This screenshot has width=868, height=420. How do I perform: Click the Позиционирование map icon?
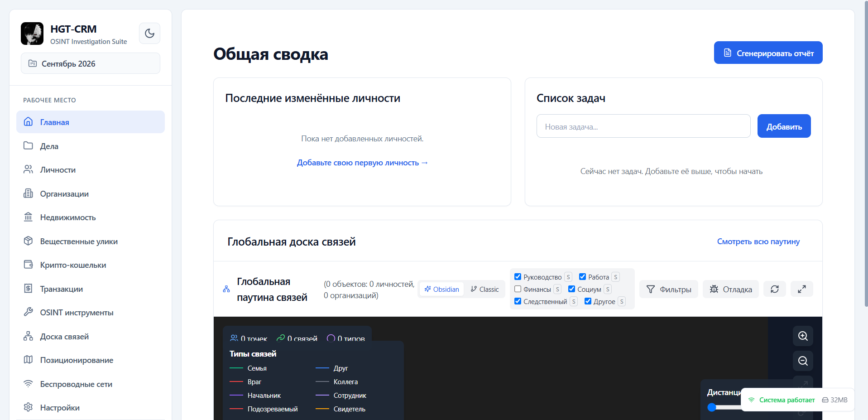click(x=28, y=360)
